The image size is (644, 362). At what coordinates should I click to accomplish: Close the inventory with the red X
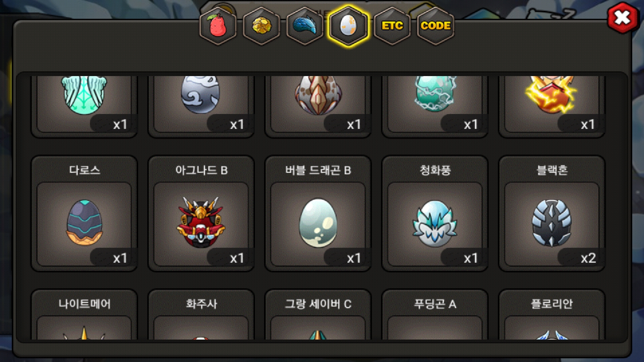click(622, 17)
